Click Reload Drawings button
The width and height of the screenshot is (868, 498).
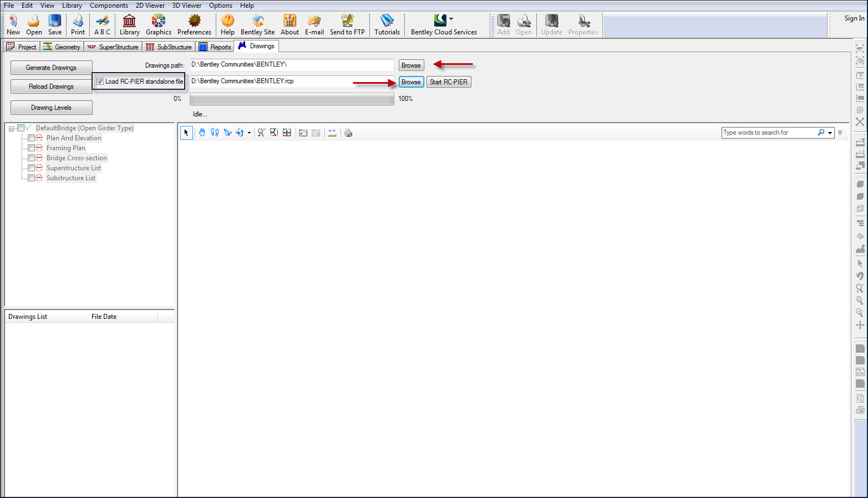51,87
